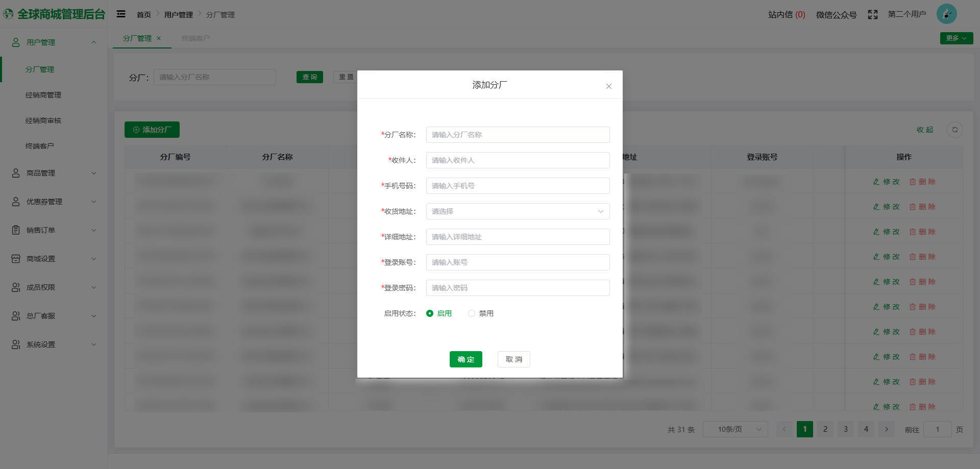980x469 pixels.
Task: Click the user avatar in header
Action: pos(946,14)
